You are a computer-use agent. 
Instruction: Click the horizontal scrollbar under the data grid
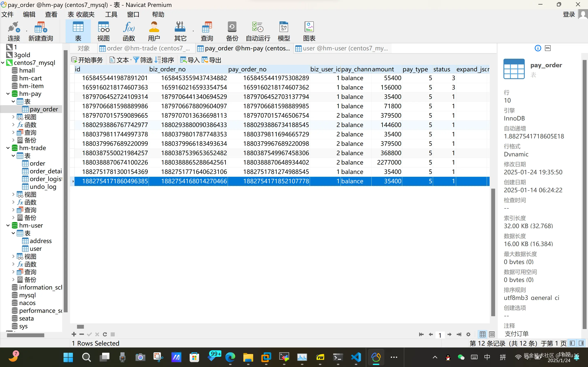[x=80, y=327]
